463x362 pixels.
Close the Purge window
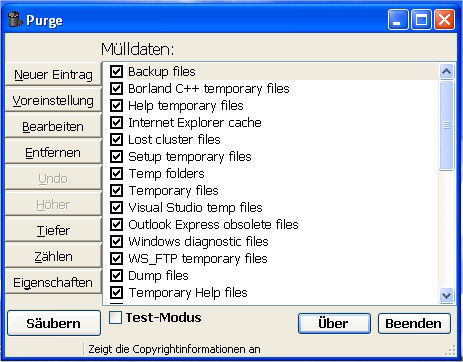point(444,20)
